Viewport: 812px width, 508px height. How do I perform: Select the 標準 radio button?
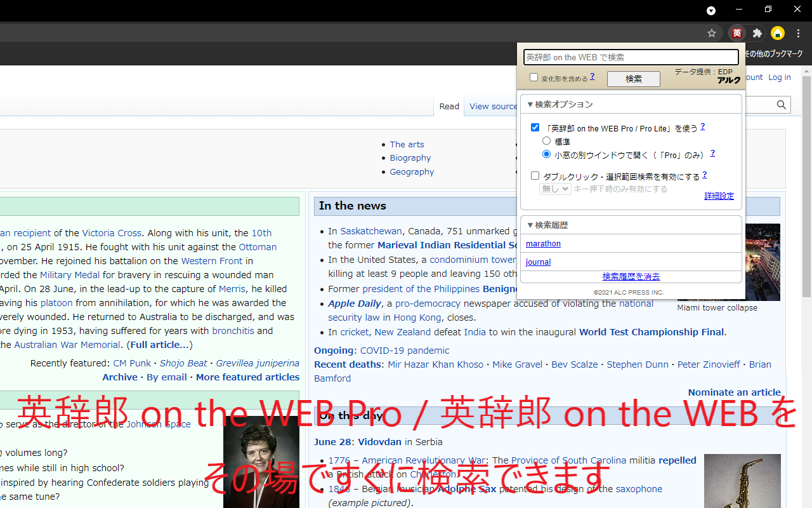pyautogui.click(x=546, y=141)
